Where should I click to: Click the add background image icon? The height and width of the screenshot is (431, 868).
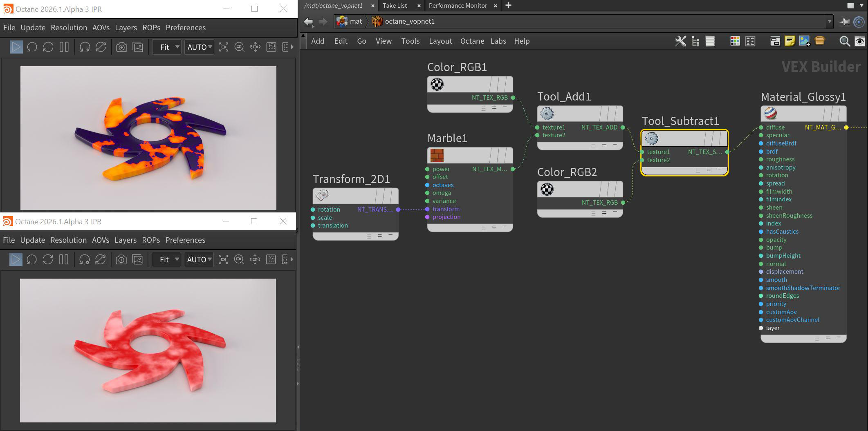805,41
